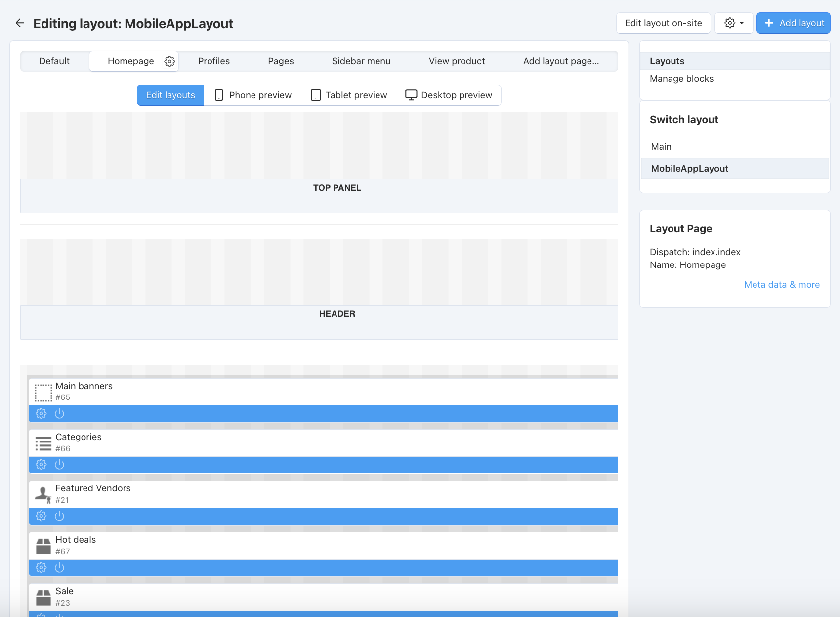The height and width of the screenshot is (617, 840).
Task: Select Edit layouts mode
Action: pos(170,95)
